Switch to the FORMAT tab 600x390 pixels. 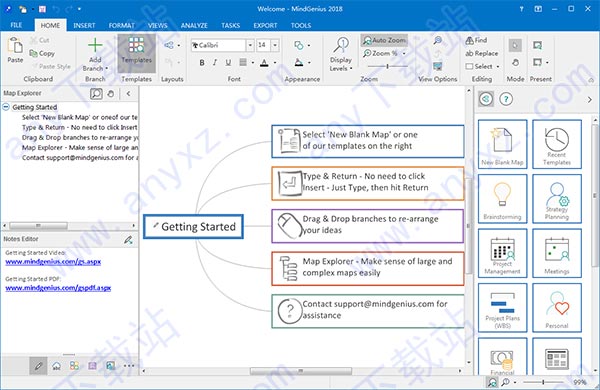[x=122, y=25]
